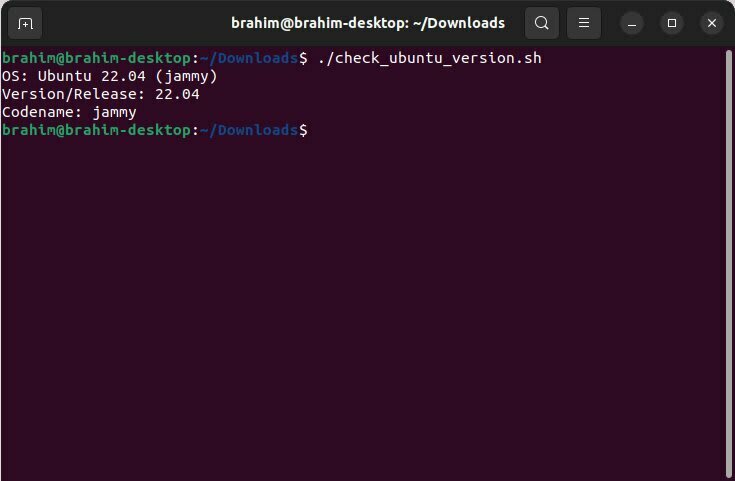The image size is (735, 481).
Task: Open a new terminal tab
Action: pos(25,23)
